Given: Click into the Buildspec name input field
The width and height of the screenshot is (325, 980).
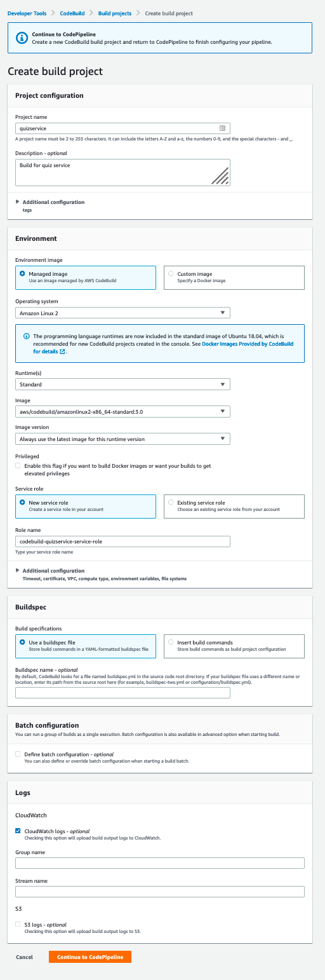Looking at the screenshot, I should [x=123, y=693].
